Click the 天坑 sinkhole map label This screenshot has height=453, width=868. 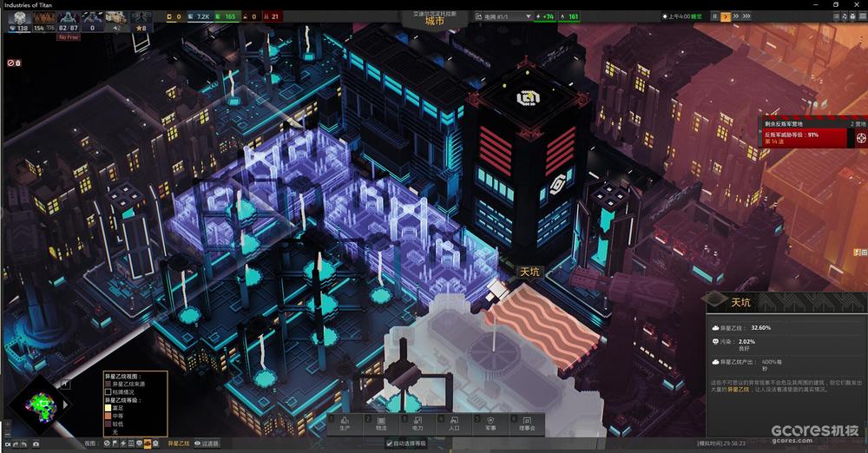(x=529, y=272)
